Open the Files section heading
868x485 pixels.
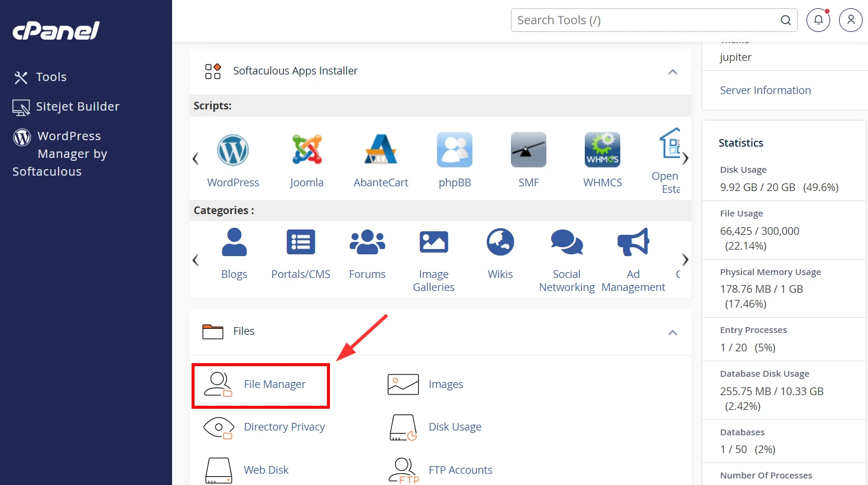244,331
